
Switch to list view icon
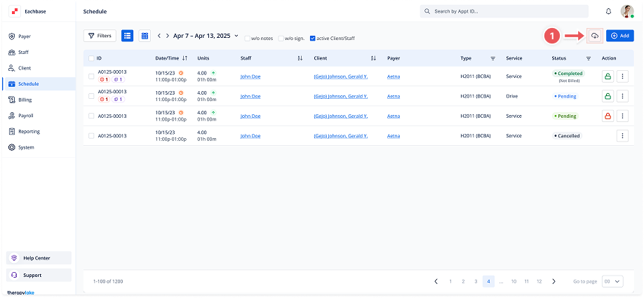point(127,36)
